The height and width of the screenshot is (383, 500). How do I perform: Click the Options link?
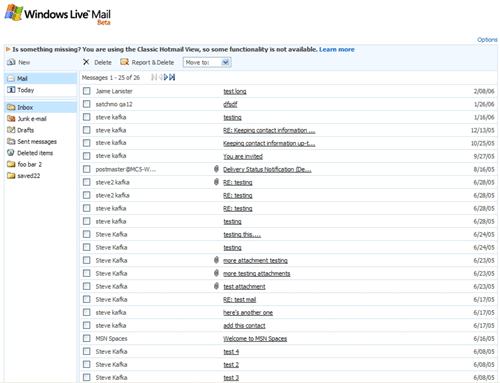[487, 40]
